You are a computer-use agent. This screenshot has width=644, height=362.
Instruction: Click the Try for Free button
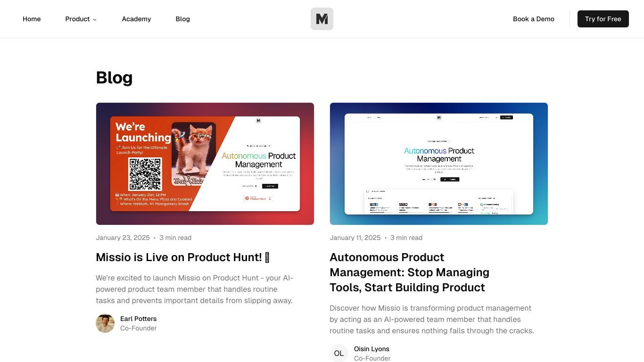click(603, 19)
